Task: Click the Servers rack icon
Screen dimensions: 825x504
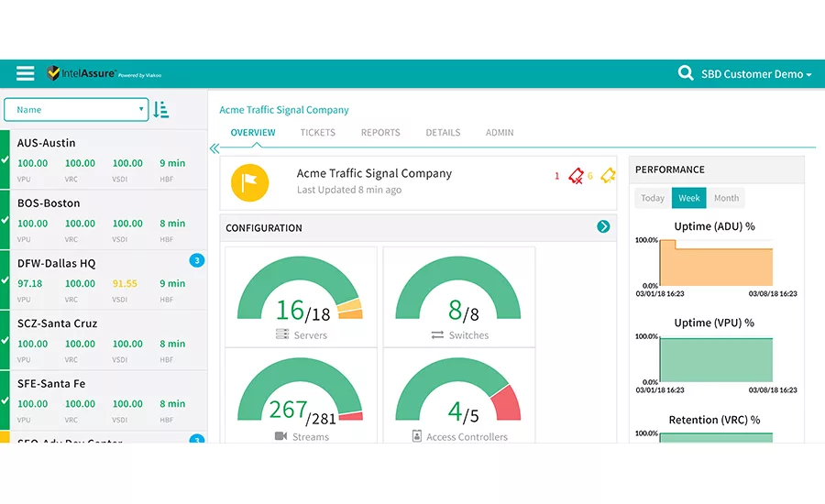Action: pos(282,334)
